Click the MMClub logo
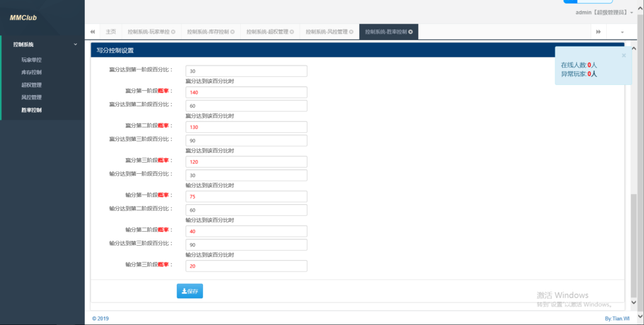Viewport: 644px width, 325px height. (23, 18)
